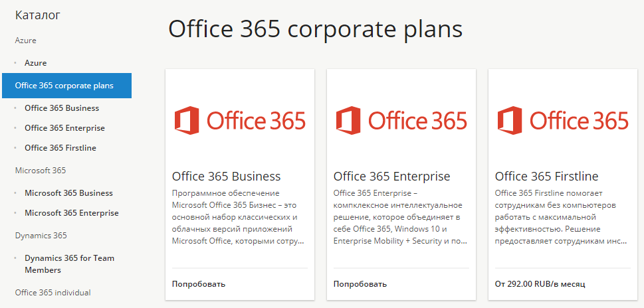Click the Dynamics 365 group heading
Screen dimensions: 644x308
click(41, 236)
